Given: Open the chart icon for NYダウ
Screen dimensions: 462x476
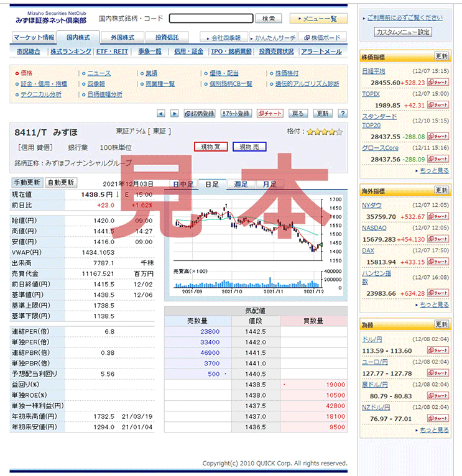Looking at the screenshot, I should coord(438,216).
